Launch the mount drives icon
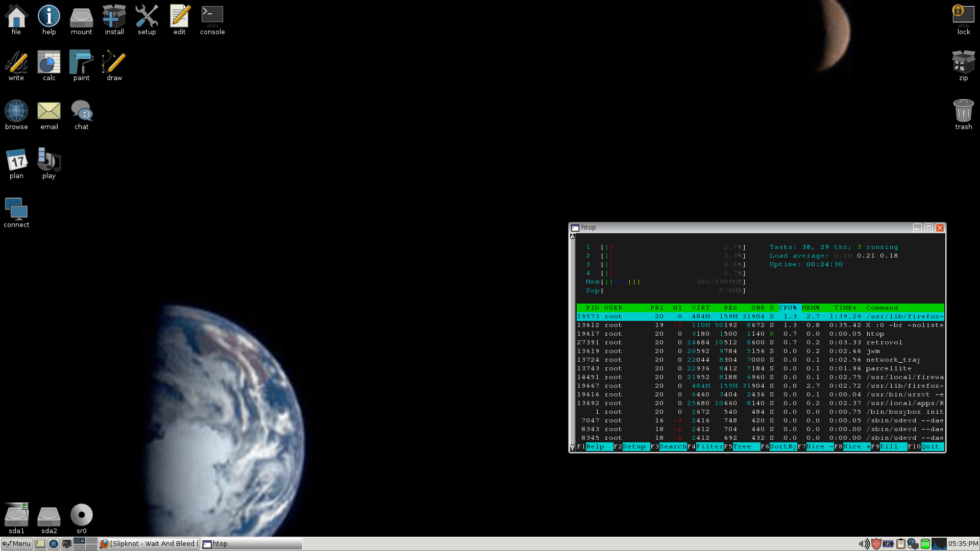 82,20
